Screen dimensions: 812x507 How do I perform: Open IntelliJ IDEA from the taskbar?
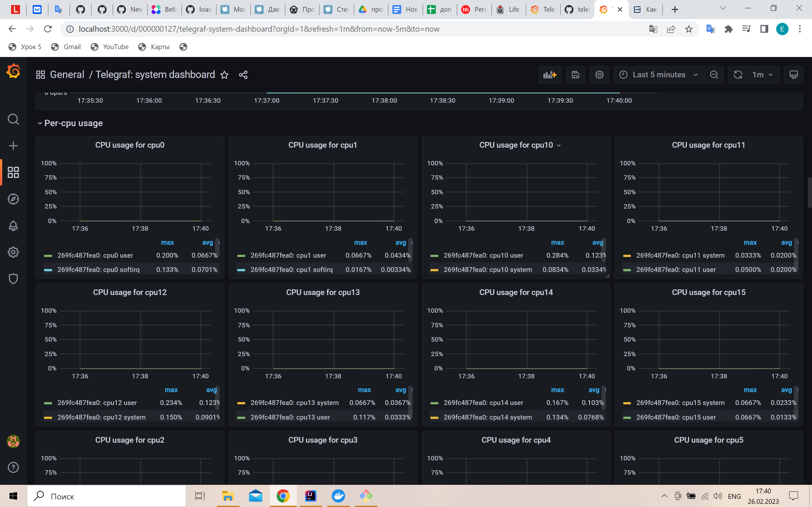311,496
